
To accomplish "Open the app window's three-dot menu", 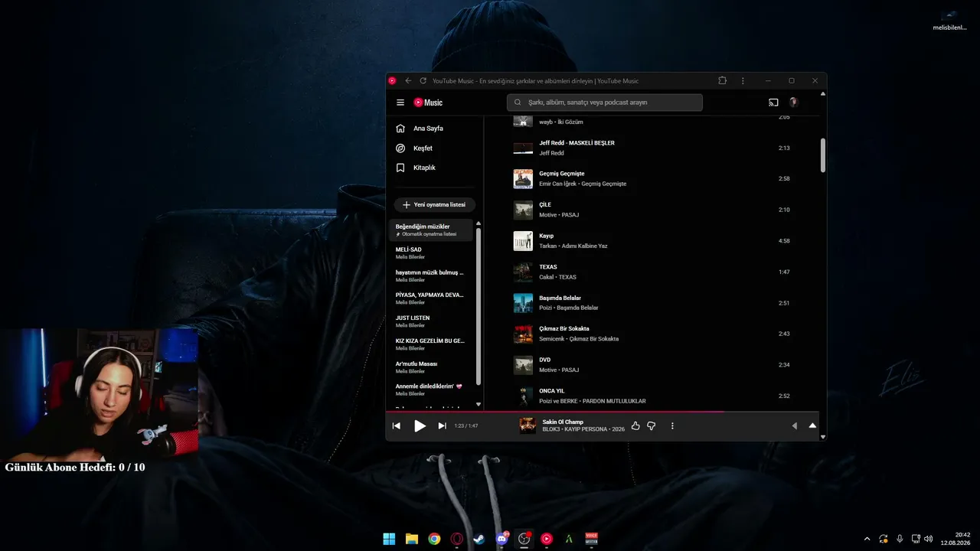I will [x=743, y=80].
